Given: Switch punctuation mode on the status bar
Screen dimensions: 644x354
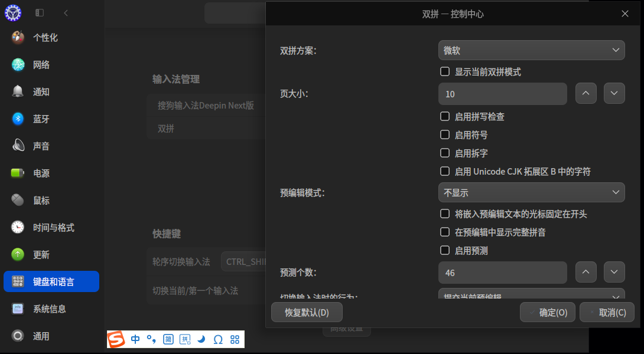Looking at the screenshot, I should coord(151,339).
